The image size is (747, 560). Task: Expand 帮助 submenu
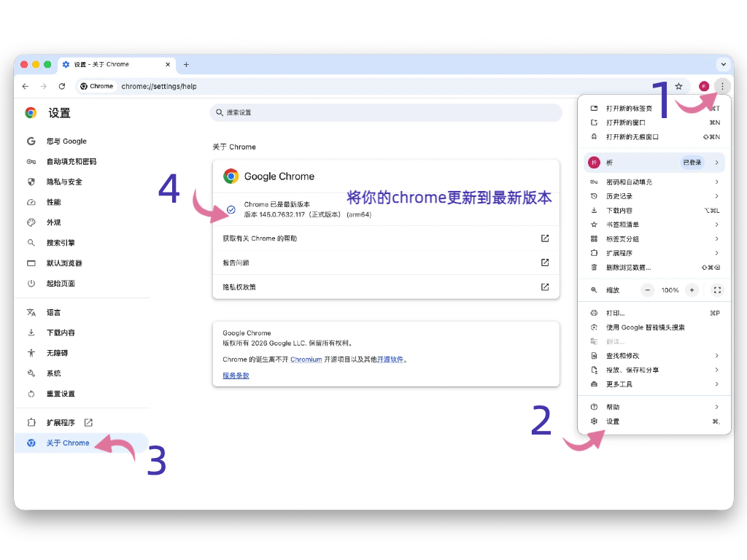654,407
